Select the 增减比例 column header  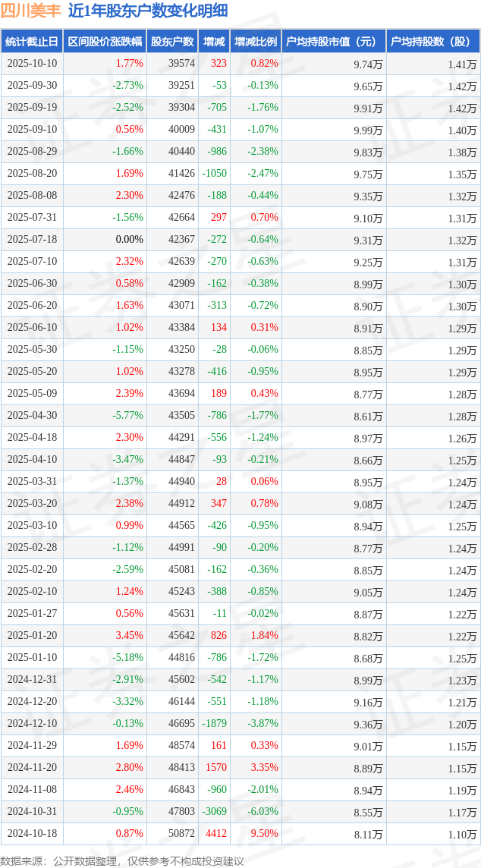[256, 42]
